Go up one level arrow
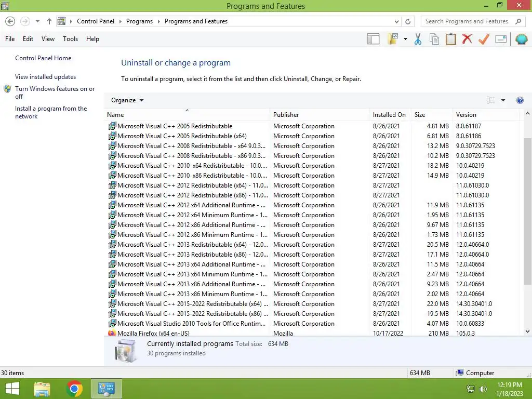The height and width of the screenshot is (399, 532). 49,21
